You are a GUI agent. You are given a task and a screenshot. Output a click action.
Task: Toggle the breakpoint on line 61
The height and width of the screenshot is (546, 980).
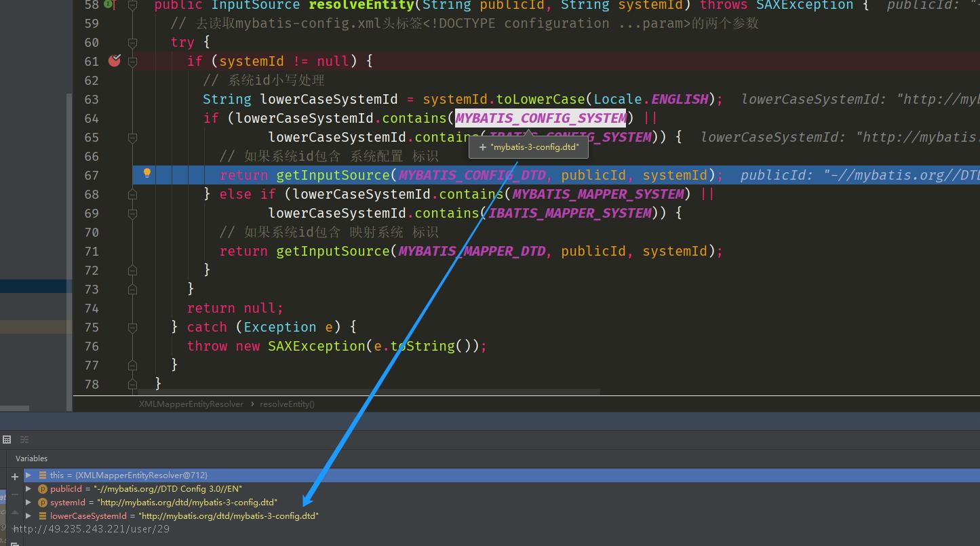pyautogui.click(x=115, y=60)
